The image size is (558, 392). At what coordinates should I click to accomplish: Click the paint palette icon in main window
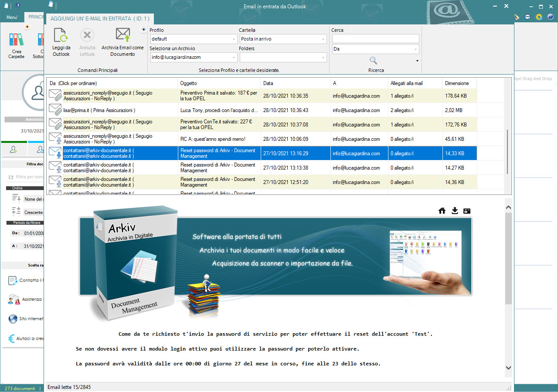(517, 17)
